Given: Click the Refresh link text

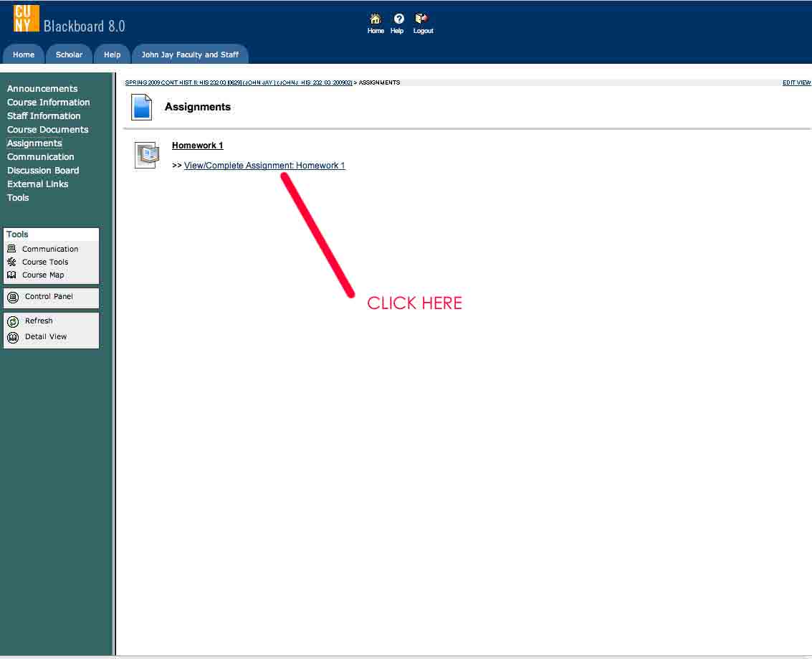Looking at the screenshot, I should [39, 321].
